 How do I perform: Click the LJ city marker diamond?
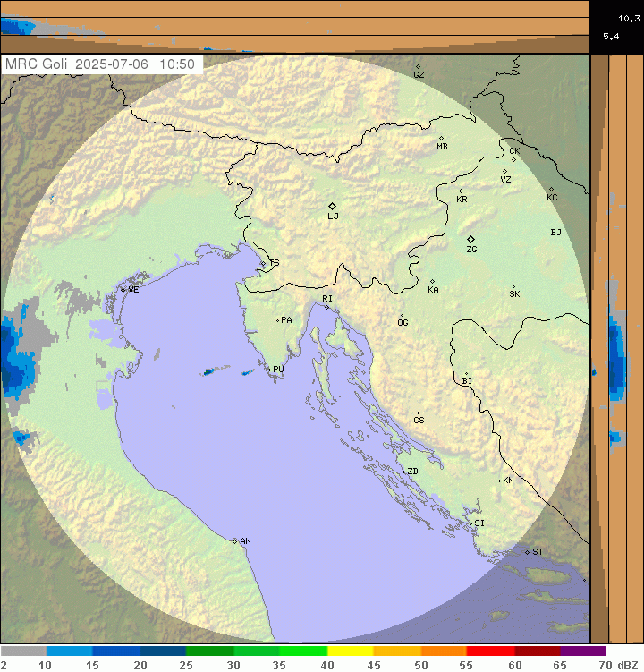[x=332, y=206]
